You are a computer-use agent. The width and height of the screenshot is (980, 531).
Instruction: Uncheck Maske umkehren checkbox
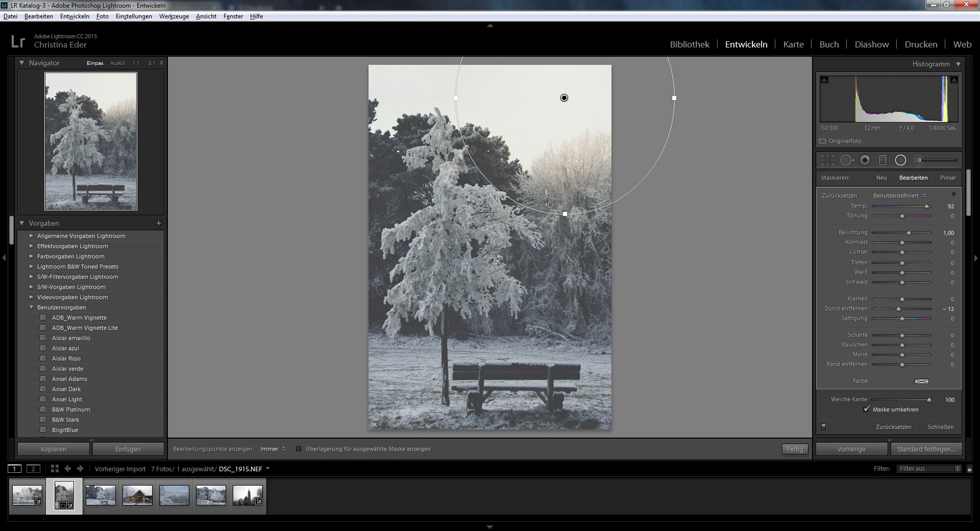tap(866, 409)
